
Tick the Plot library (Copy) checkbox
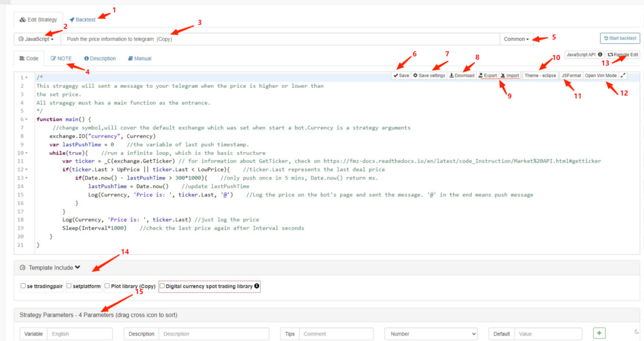[107, 286]
